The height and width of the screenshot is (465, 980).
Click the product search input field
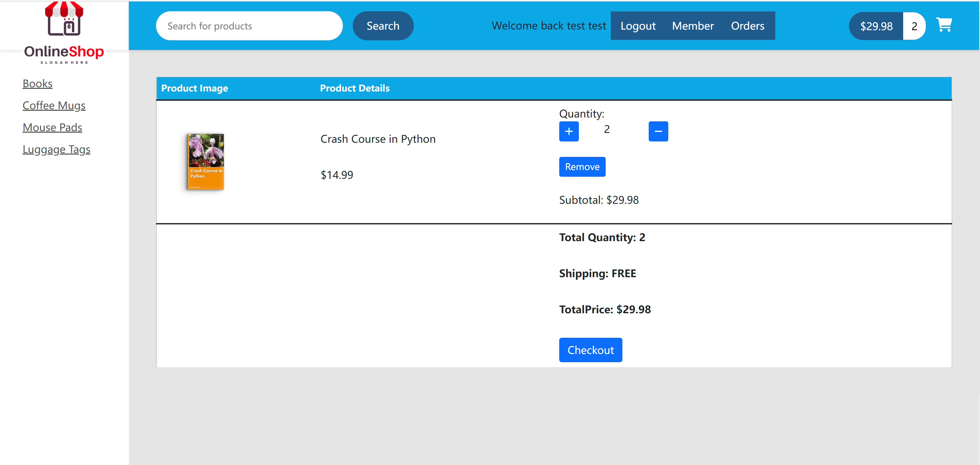pyautogui.click(x=249, y=26)
